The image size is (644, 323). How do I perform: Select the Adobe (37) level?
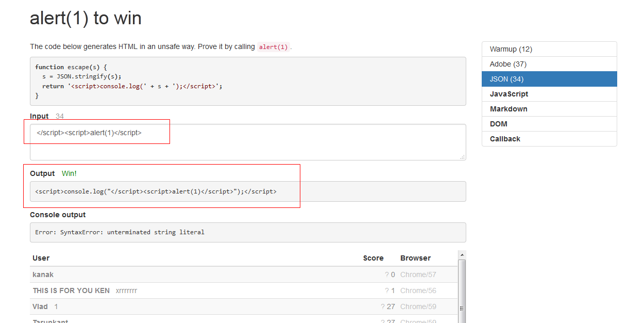(x=549, y=64)
